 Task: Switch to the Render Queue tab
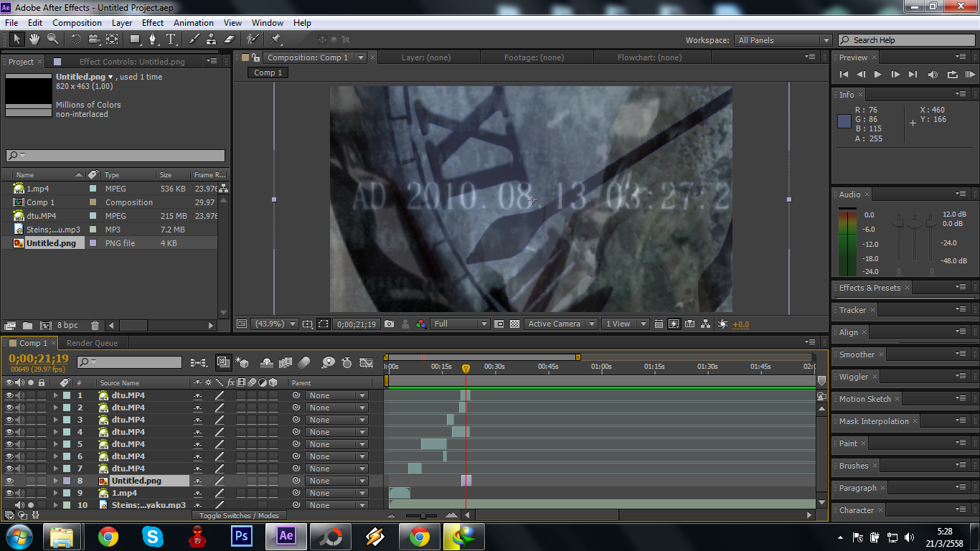pyautogui.click(x=92, y=343)
